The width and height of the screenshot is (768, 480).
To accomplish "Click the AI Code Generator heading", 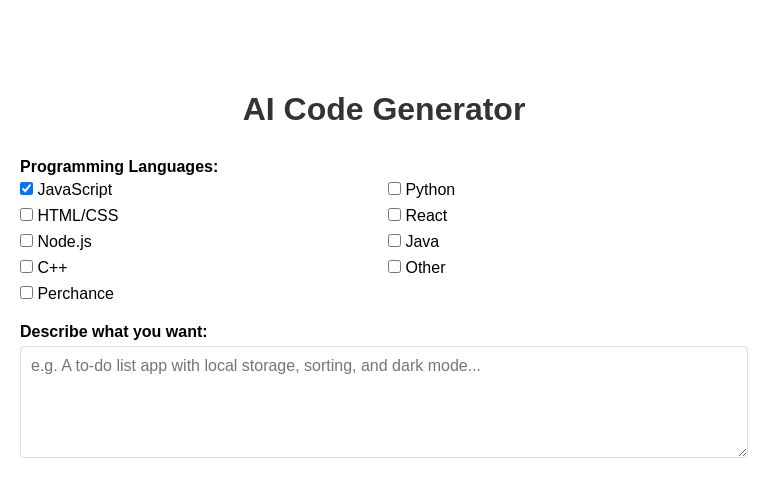I will coord(384,109).
